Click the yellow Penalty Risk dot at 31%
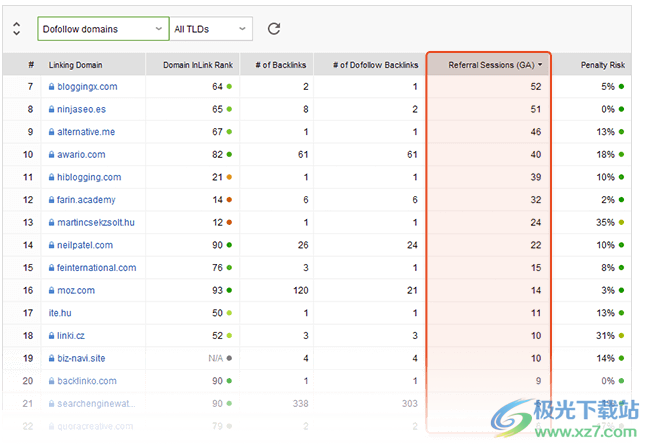This screenshot has height=448, width=650. [621, 336]
